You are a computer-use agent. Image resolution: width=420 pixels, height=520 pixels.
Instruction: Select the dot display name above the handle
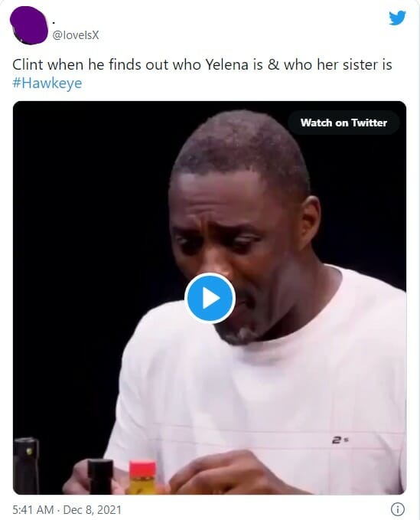54,22
